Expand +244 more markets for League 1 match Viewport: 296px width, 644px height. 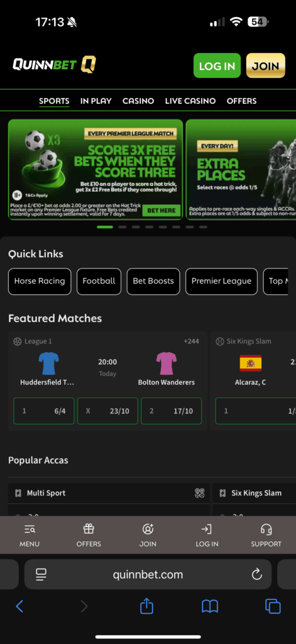click(x=191, y=341)
